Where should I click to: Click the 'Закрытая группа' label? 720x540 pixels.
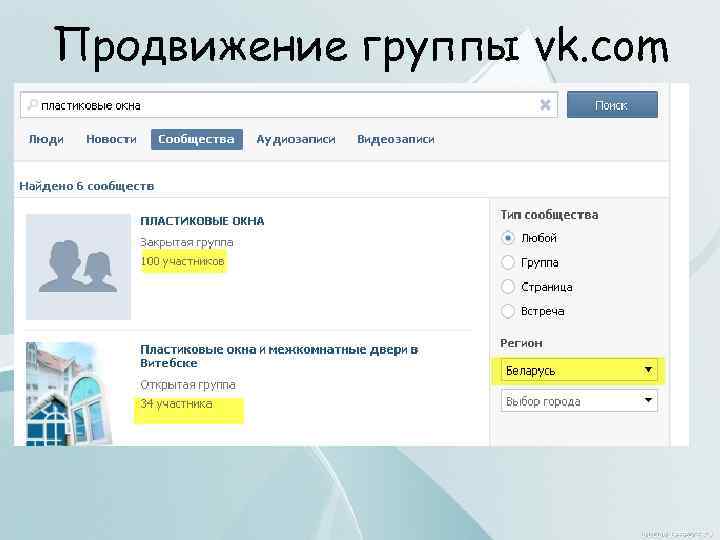[x=187, y=242]
